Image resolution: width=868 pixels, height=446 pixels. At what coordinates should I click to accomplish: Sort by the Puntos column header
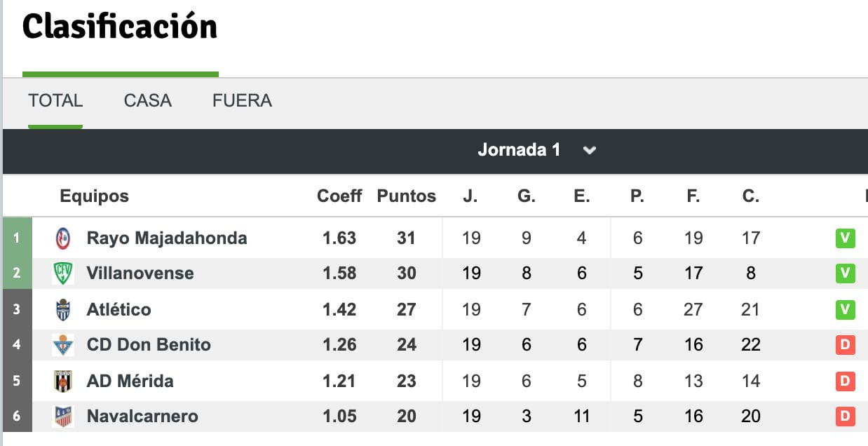(407, 196)
